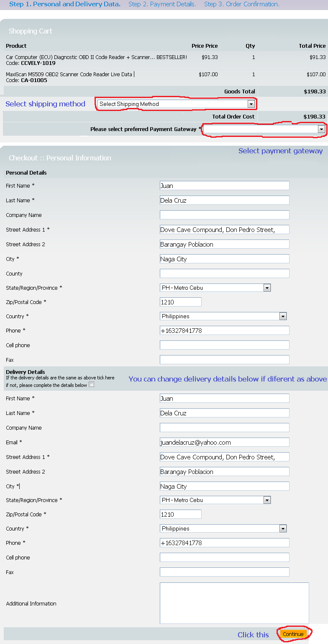Click the Shopping Cart heading
328x644 pixels.
tap(31, 31)
